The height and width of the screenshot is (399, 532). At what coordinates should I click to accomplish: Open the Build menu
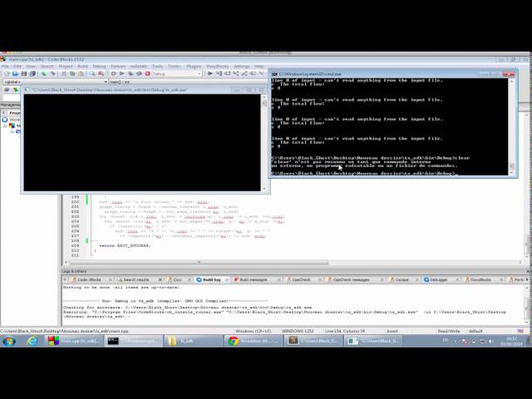coord(83,66)
